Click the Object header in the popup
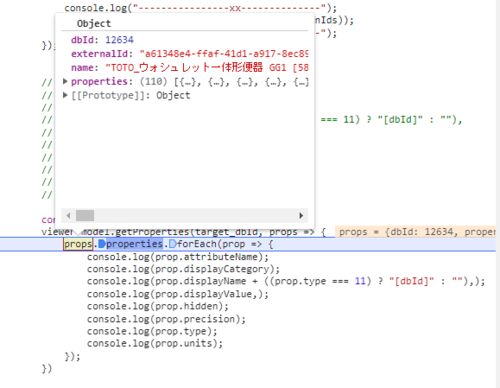This screenshot has width=500, height=388. [94, 24]
